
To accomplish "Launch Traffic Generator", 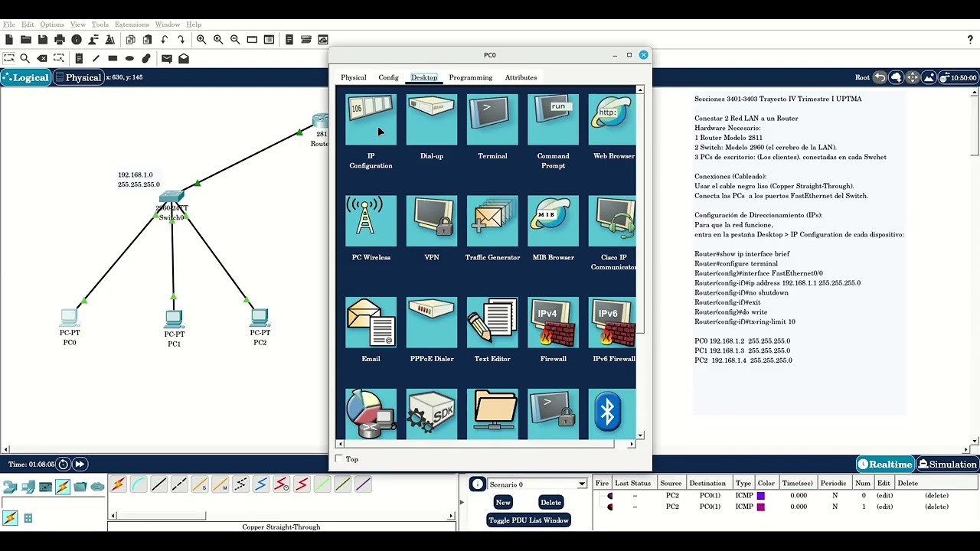I will [492, 221].
